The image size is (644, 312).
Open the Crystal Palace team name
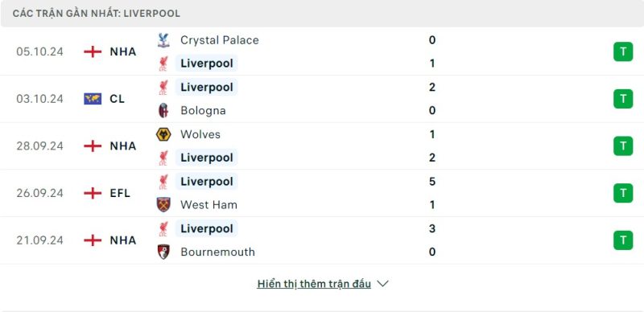pyautogui.click(x=220, y=40)
